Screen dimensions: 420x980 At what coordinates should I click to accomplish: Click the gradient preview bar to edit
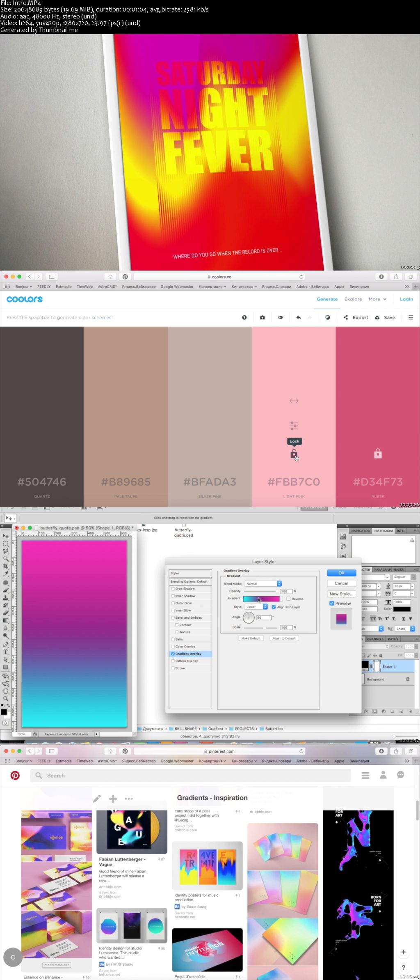click(x=261, y=599)
